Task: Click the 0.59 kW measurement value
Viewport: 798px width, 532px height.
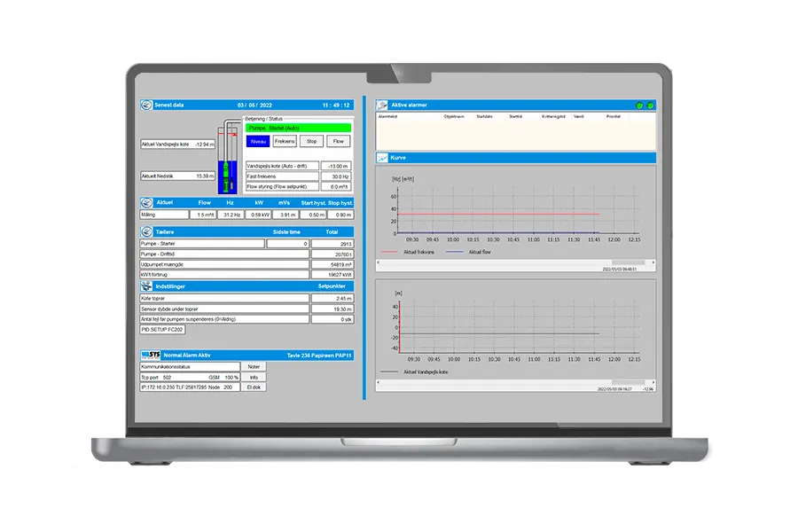Action: [258, 215]
